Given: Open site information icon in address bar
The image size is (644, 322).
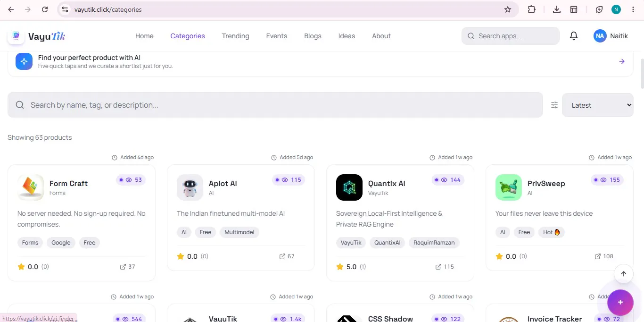Looking at the screenshot, I should tap(65, 9).
